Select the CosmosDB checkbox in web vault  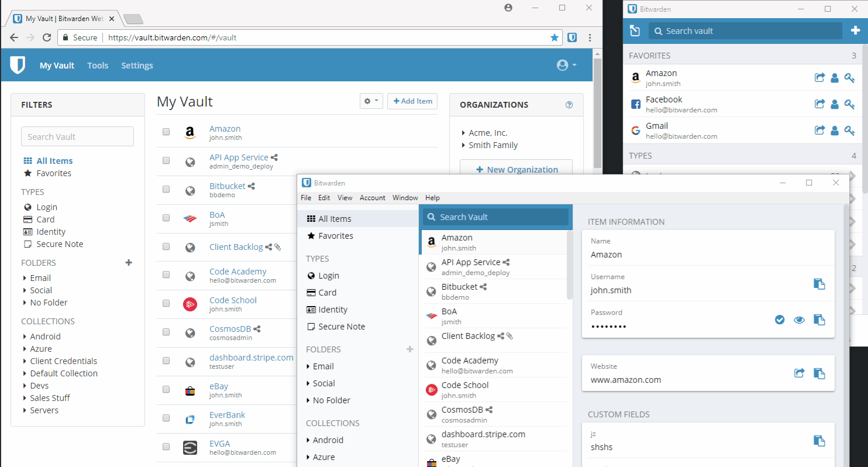pyautogui.click(x=166, y=332)
